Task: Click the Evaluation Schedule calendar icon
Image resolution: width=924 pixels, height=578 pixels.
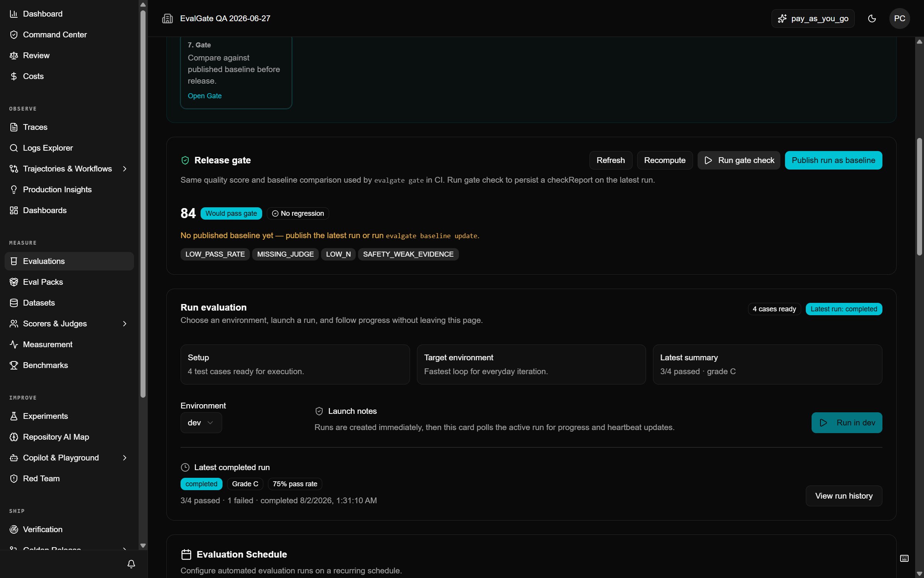Action: [186, 554]
